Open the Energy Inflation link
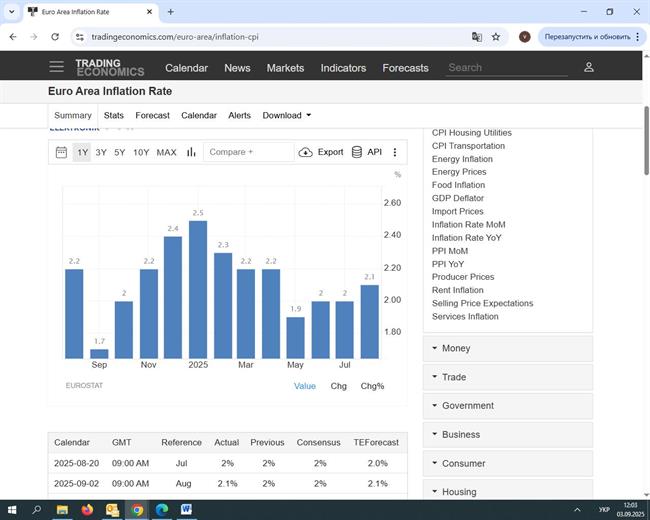The height and width of the screenshot is (520, 650). (x=462, y=159)
